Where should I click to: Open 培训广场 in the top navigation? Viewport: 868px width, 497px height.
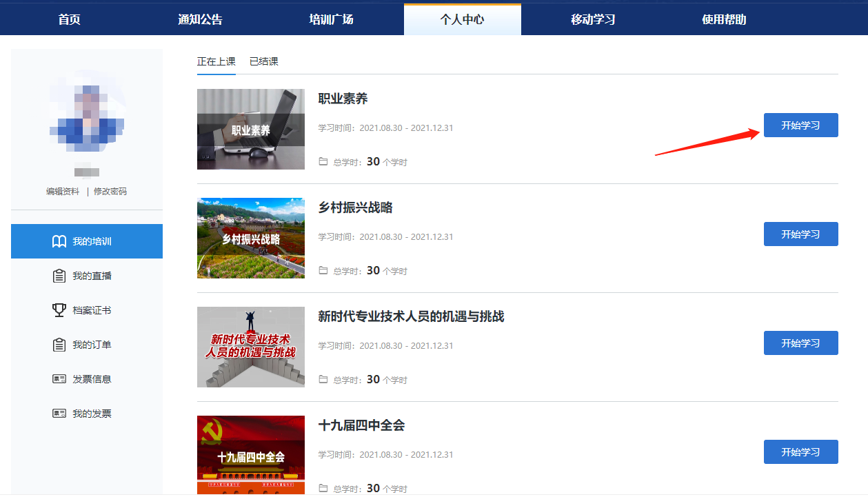pyautogui.click(x=331, y=19)
